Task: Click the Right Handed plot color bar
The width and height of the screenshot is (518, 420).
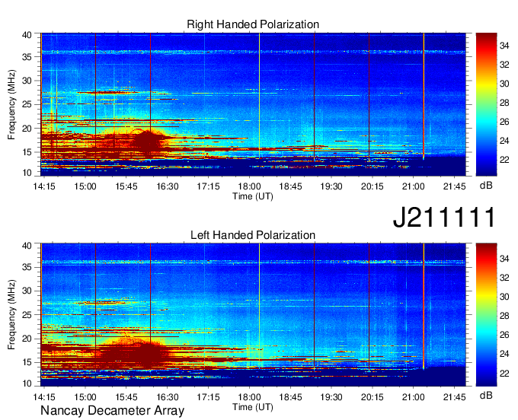Action: pyautogui.click(x=486, y=104)
